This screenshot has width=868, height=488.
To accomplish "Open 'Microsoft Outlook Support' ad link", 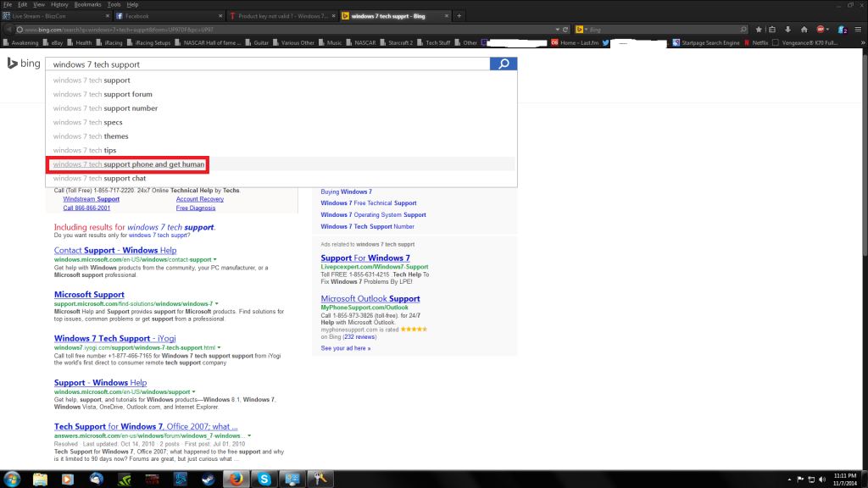I will pos(370,298).
